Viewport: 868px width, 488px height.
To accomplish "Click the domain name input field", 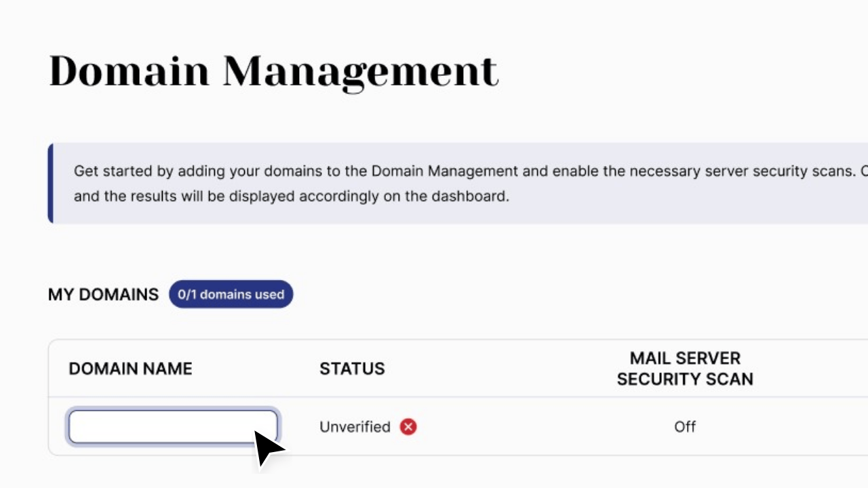I will pyautogui.click(x=172, y=426).
